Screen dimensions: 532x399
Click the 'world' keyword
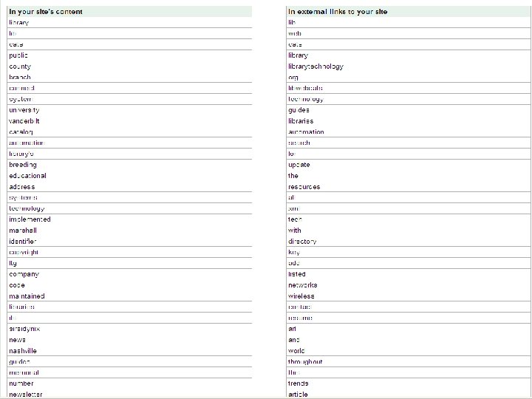(296, 351)
